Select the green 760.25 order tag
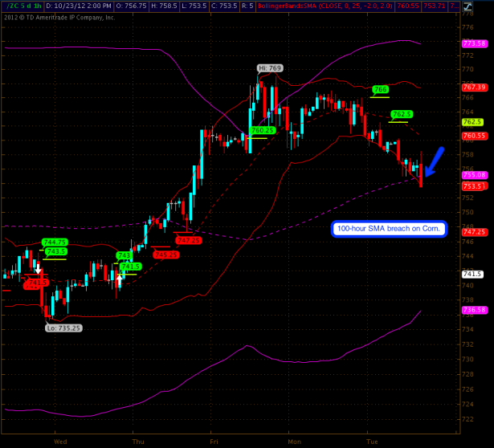The height and width of the screenshot is (448, 494). pos(263,130)
